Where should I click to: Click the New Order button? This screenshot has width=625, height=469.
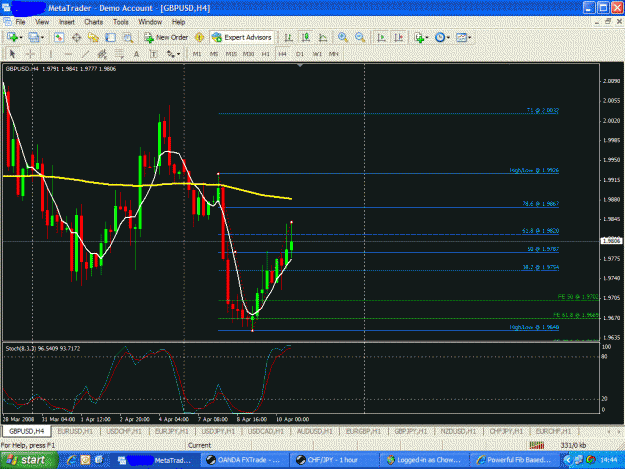tap(166, 37)
